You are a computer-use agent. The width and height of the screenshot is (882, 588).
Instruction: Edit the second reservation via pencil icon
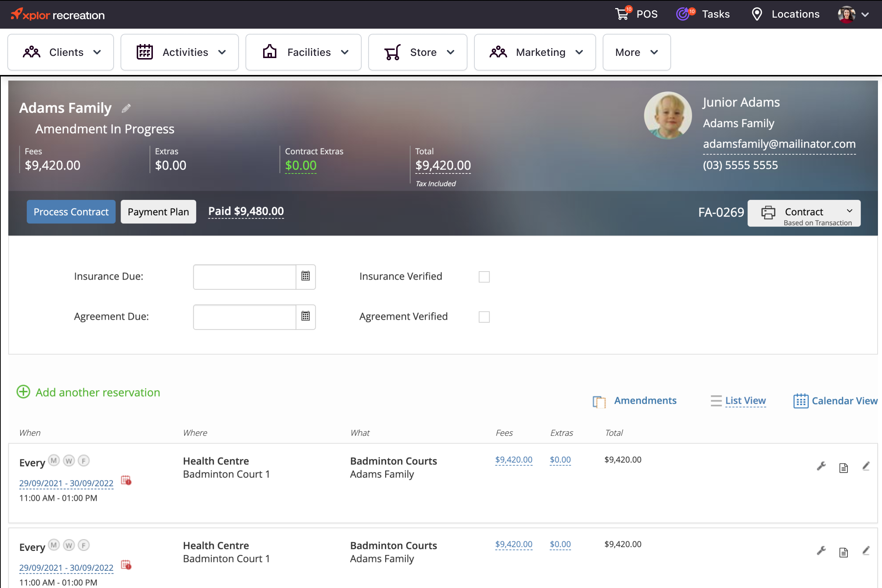(x=866, y=551)
